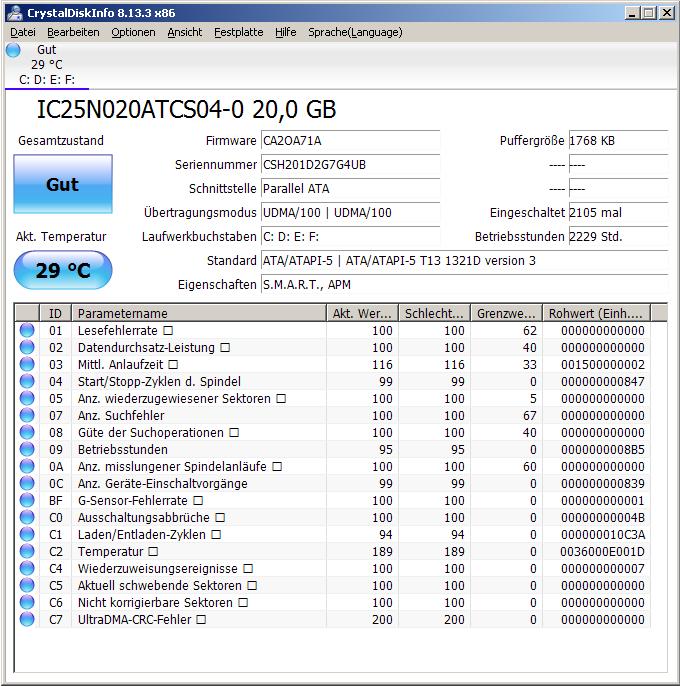This screenshot has width=680, height=686.
Task: Click the Schlecht... column header
Action: 434,313
